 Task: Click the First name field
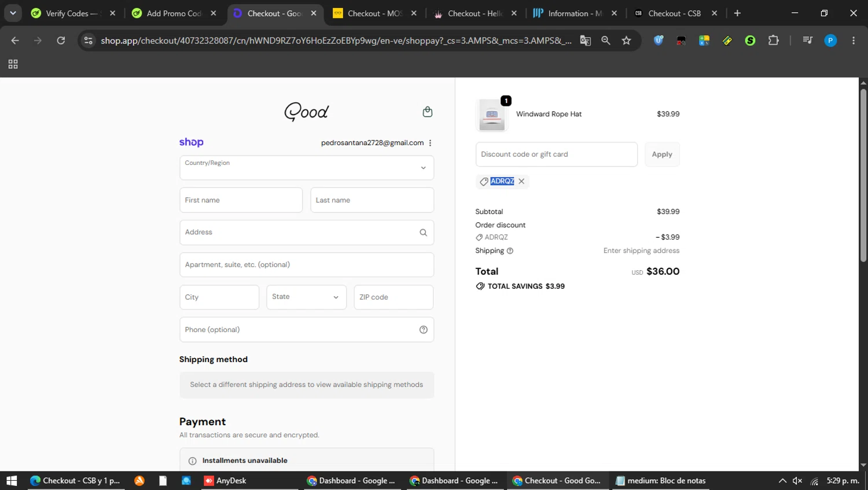[x=241, y=200]
